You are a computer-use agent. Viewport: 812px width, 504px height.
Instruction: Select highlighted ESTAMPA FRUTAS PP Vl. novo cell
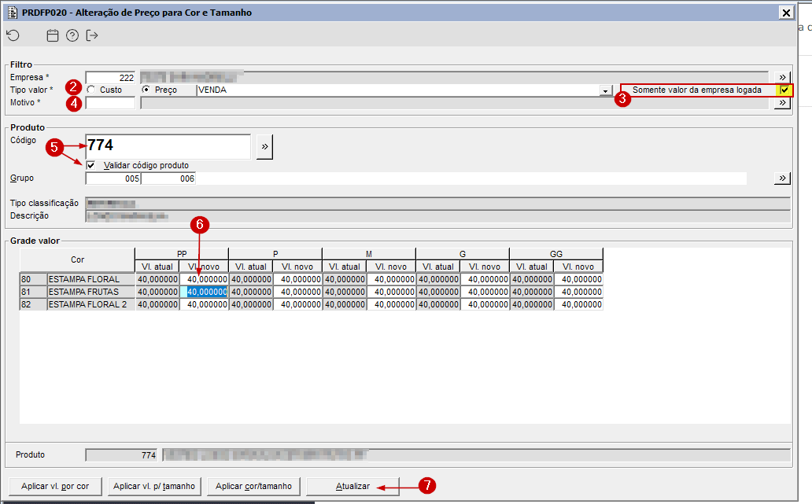click(204, 292)
